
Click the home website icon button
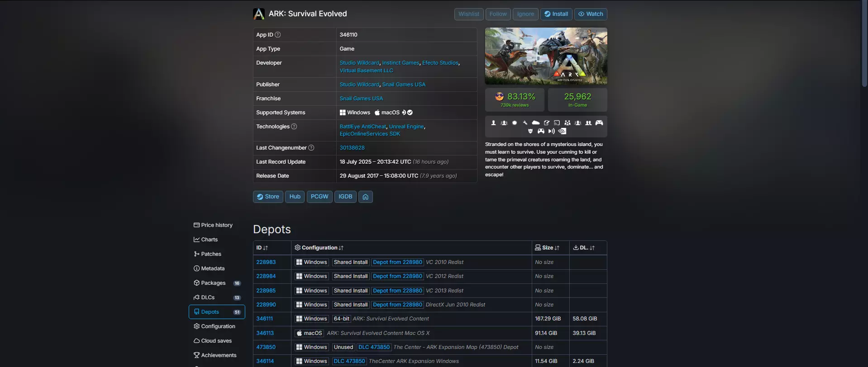[x=365, y=197]
